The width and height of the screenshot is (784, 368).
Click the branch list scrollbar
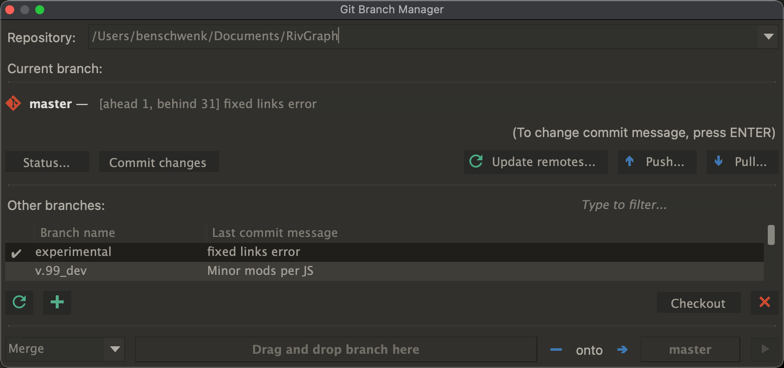771,235
